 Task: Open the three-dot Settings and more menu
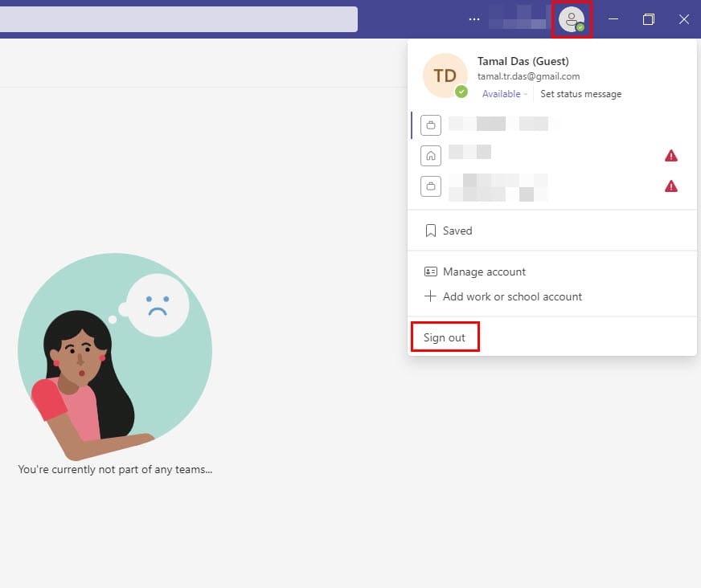[x=474, y=19]
